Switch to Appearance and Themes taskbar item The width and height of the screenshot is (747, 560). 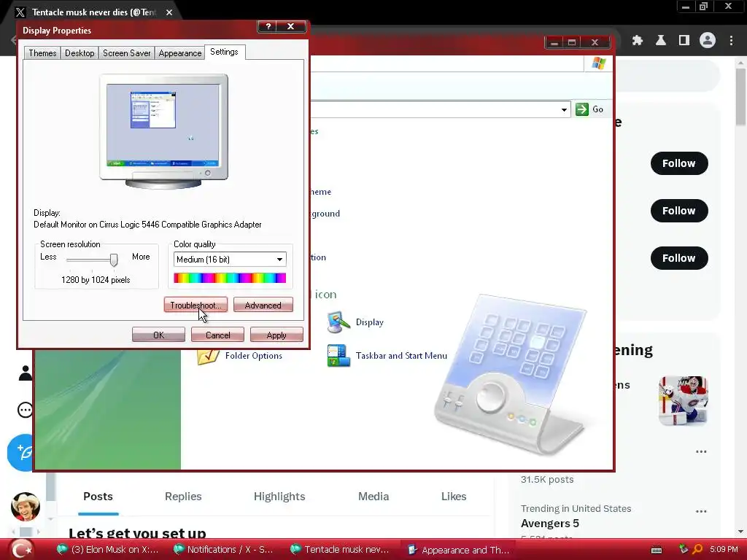[458, 550]
